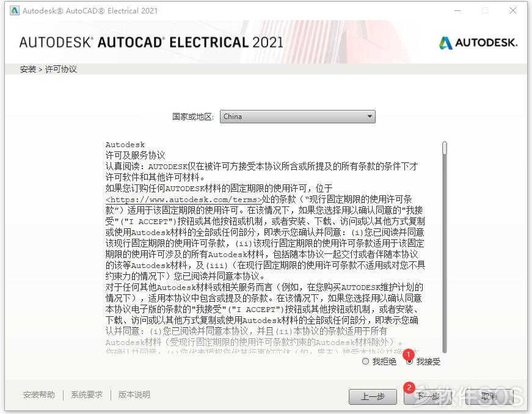Viewport: 532px width, 414px height.
Task: Click the license agreement scrollbar thumb
Action: [x=445, y=149]
